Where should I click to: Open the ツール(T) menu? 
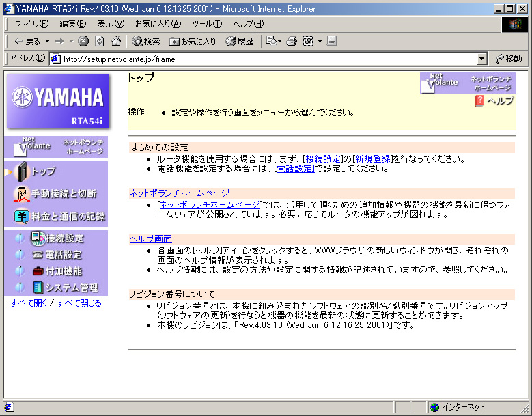point(206,24)
